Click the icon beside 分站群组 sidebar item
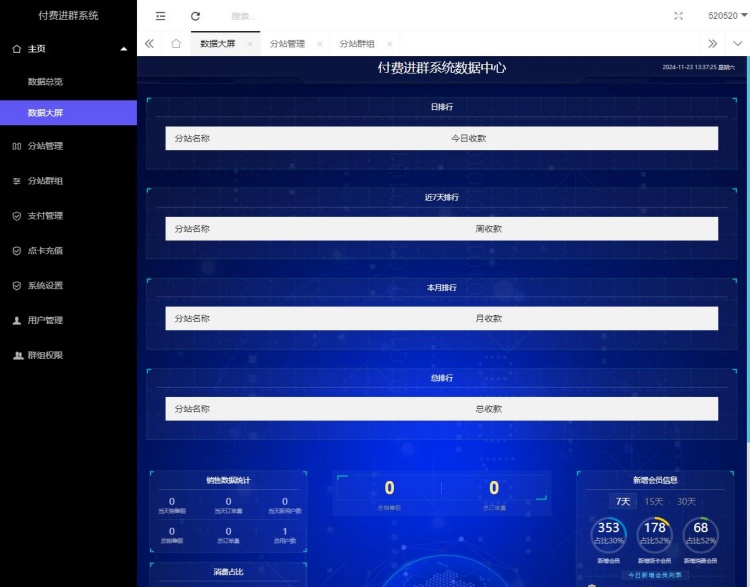 17,181
